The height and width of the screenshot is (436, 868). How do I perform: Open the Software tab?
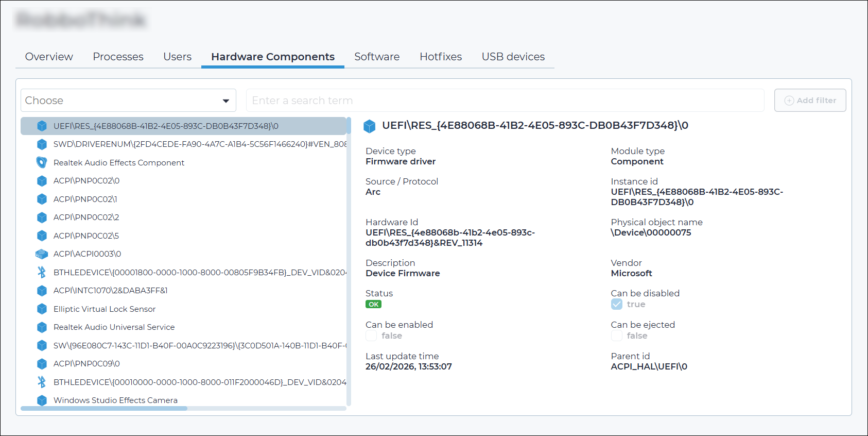pos(377,57)
